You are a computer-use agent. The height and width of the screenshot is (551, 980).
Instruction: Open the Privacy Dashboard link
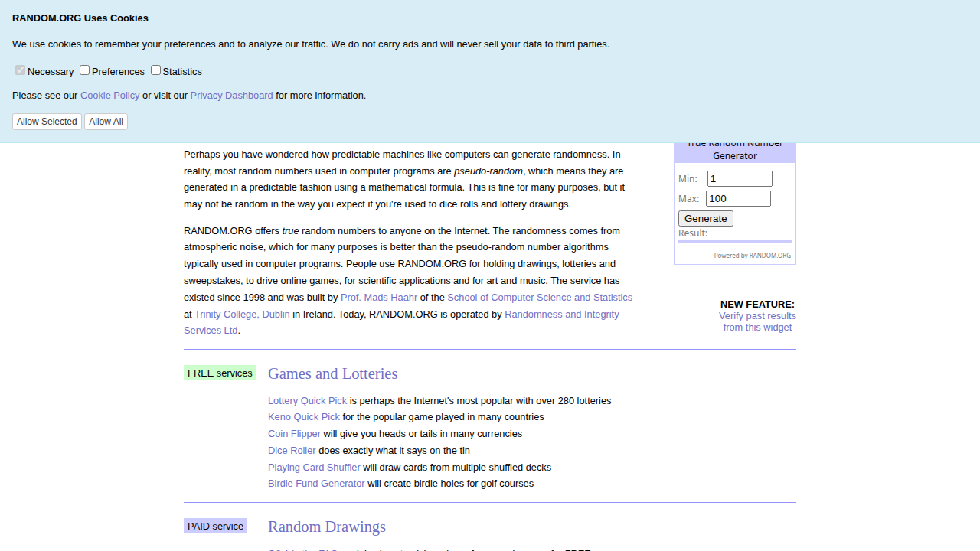[x=231, y=96]
